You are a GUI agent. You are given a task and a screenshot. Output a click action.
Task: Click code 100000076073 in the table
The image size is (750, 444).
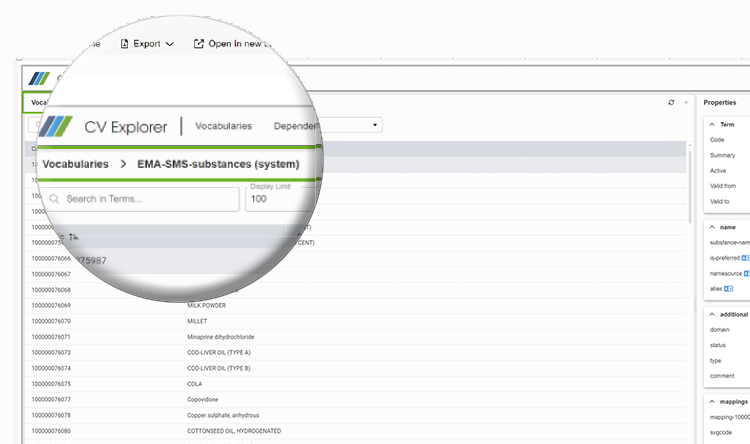[51, 353]
